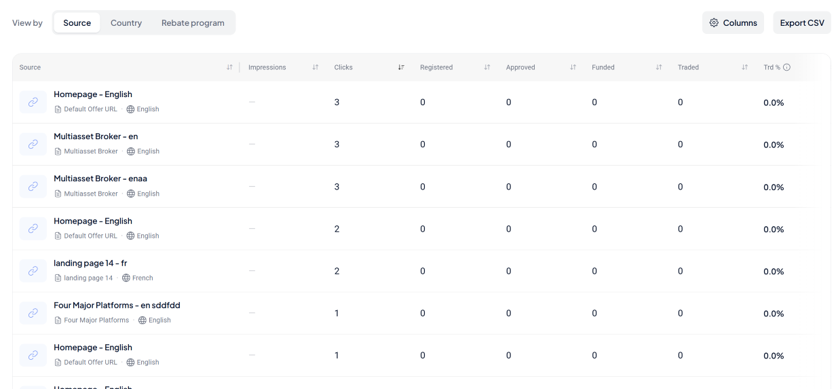Viewport: 838px width, 389px height.
Task: Sort the table by Source column
Action: [229, 67]
